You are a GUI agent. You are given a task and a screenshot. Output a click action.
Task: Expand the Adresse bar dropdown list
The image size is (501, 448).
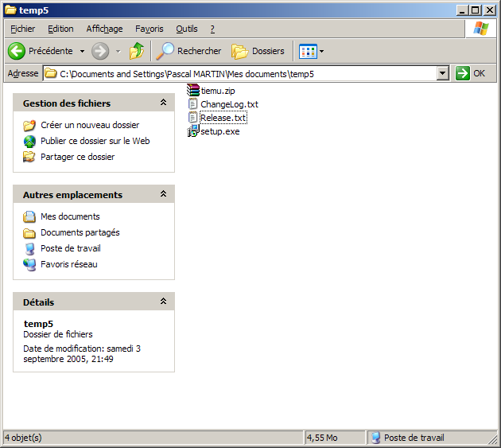442,73
